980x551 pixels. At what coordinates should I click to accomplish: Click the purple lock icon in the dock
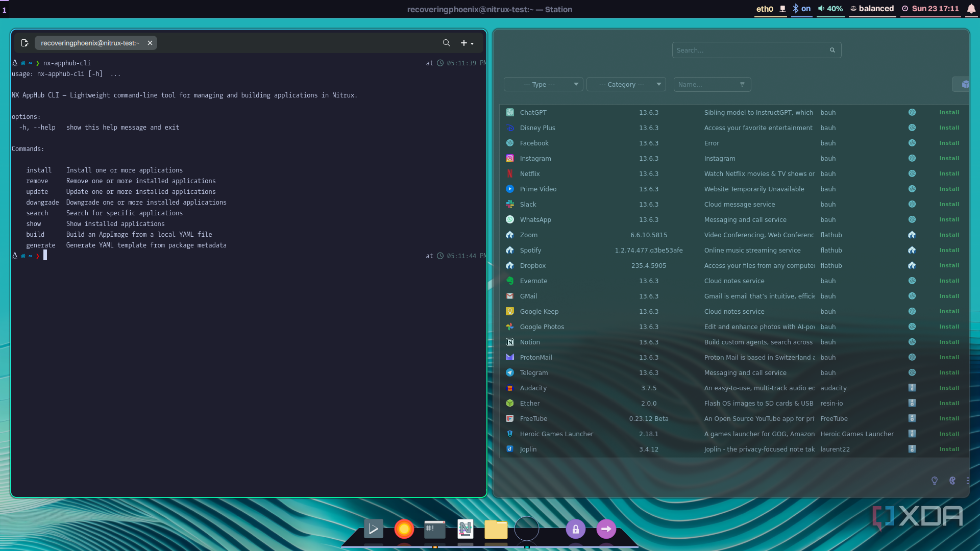tap(575, 529)
